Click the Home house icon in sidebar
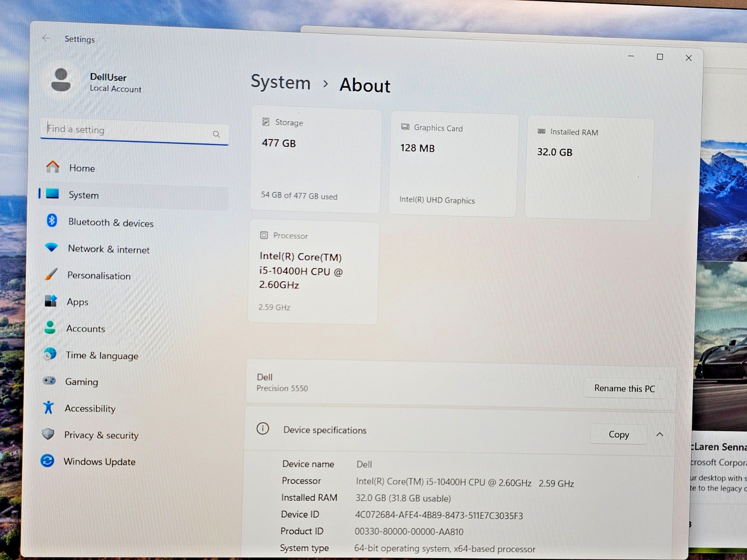The image size is (747, 560). (53, 167)
